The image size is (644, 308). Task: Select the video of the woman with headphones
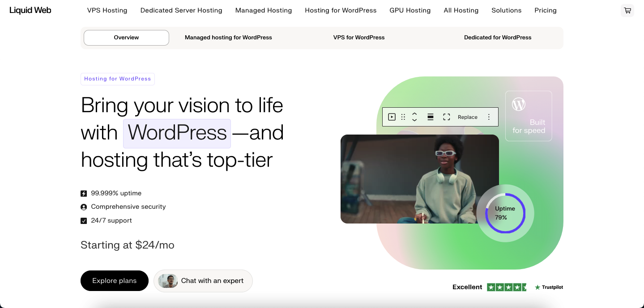(420, 179)
